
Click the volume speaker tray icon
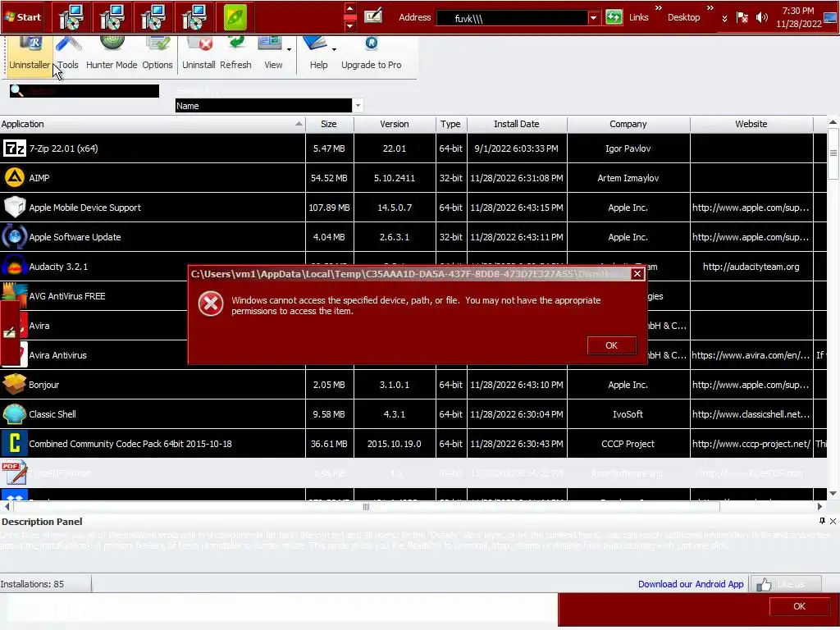761,18
